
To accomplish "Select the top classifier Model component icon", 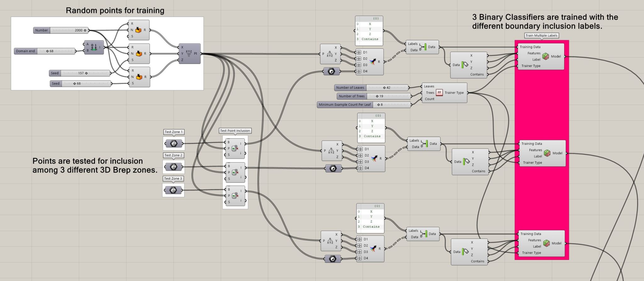I will [546, 56].
